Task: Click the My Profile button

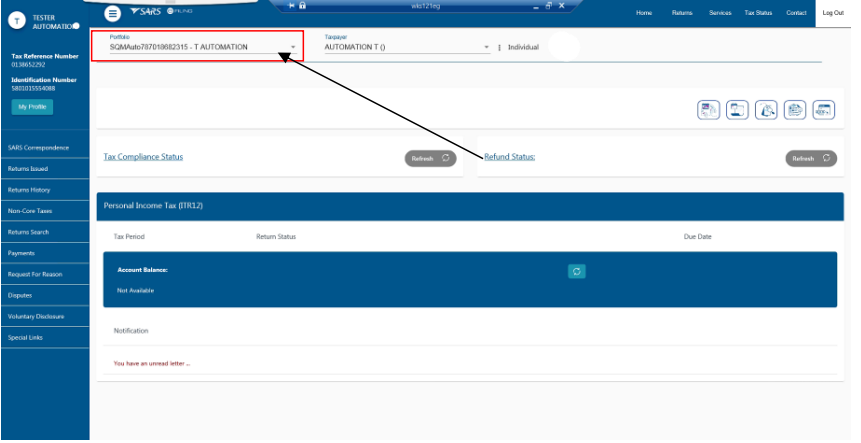Action: (32, 107)
